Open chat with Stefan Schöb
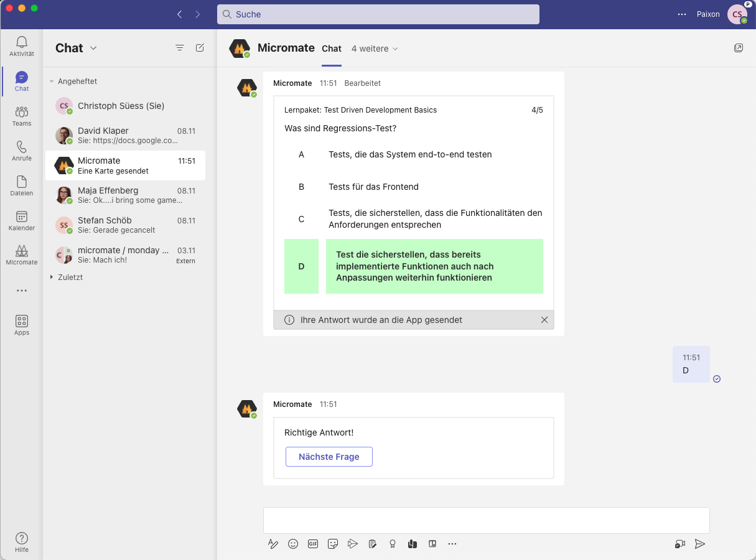This screenshot has height=560, width=756. (125, 225)
